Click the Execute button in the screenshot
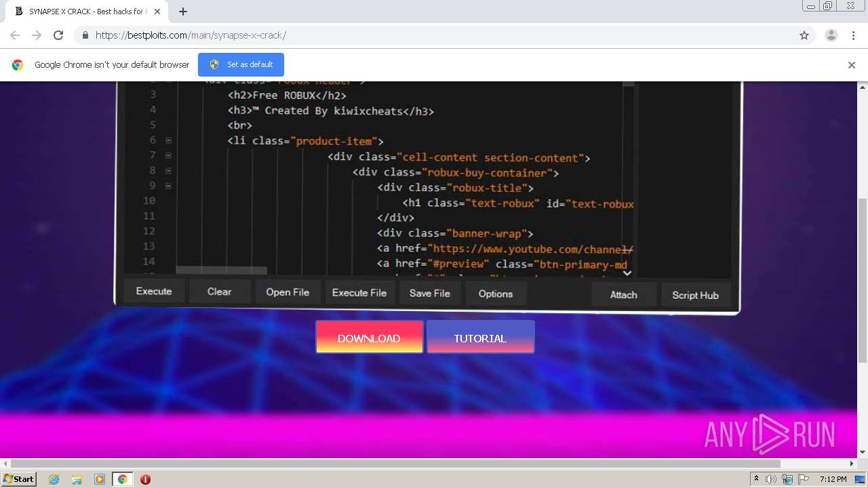This screenshot has height=488, width=868. (154, 291)
